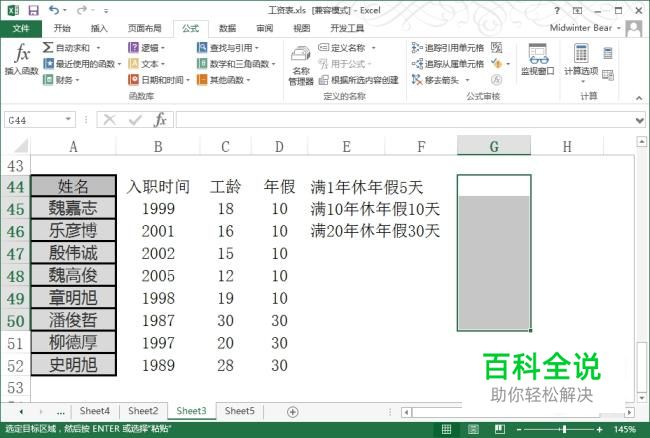Click into the formula bar input
This screenshot has width=650, height=438.
(x=405, y=120)
